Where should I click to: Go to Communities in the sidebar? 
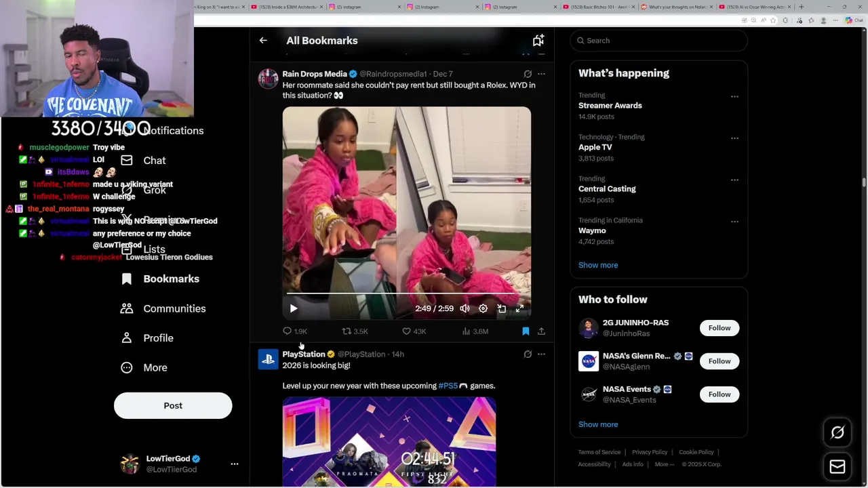(x=163, y=308)
